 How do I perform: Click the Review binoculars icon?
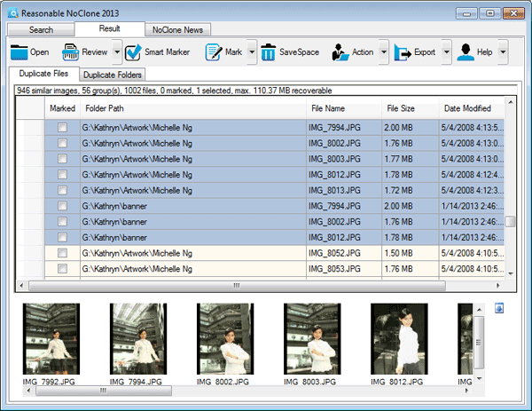click(x=71, y=52)
